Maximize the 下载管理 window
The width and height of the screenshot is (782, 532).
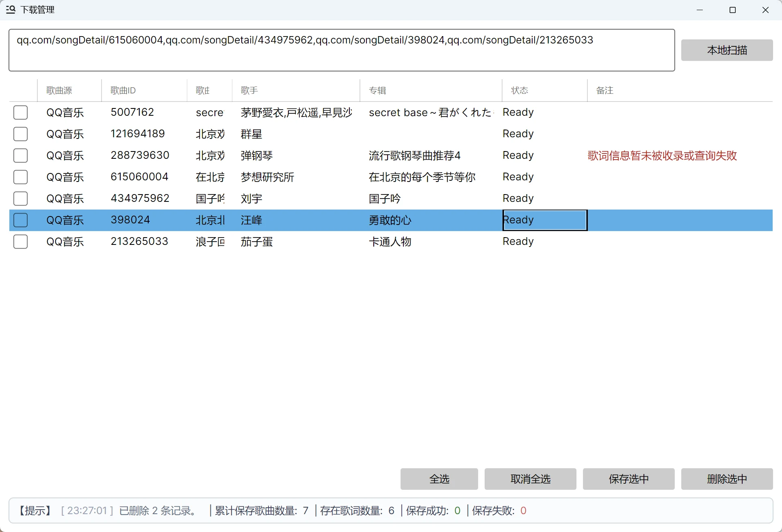pyautogui.click(x=732, y=10)
